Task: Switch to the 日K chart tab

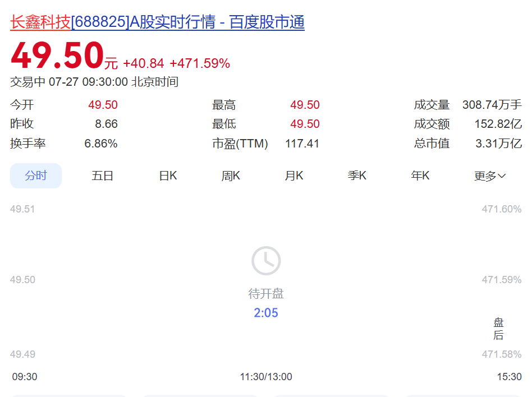Action: pyautogui.click(x=168, y=176)
